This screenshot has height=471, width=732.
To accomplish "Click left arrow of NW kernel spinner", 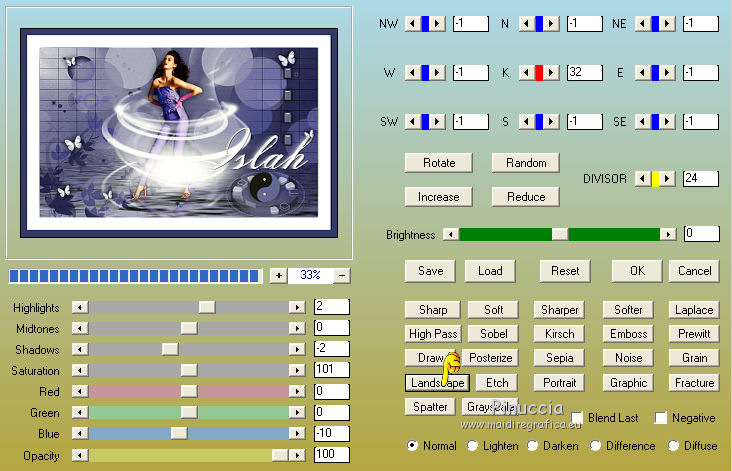I will [x=411, y=24].
